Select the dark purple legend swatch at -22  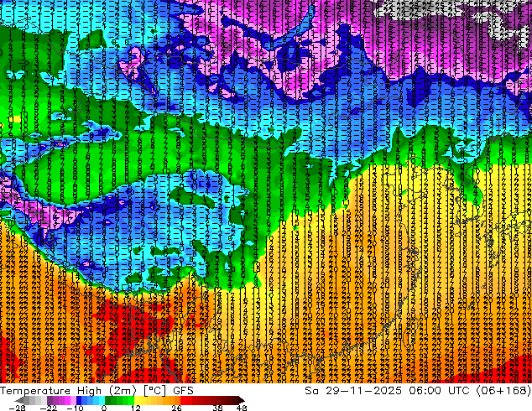[x=50, y=400]
